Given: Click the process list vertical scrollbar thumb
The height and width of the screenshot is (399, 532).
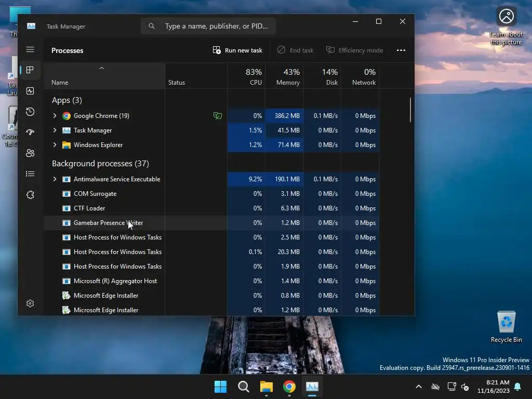Looking at the screenshot, I should 410,110.
